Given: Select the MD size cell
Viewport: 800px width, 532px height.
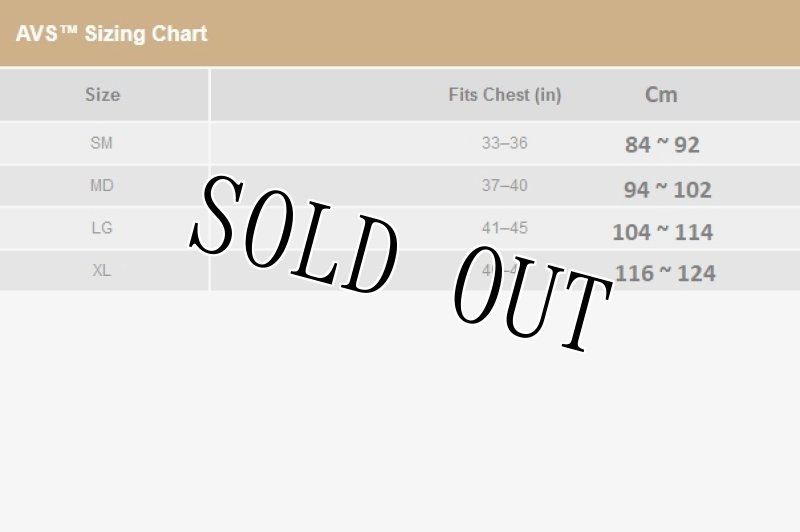Looking at the screenshot, I should coord(101,185).
